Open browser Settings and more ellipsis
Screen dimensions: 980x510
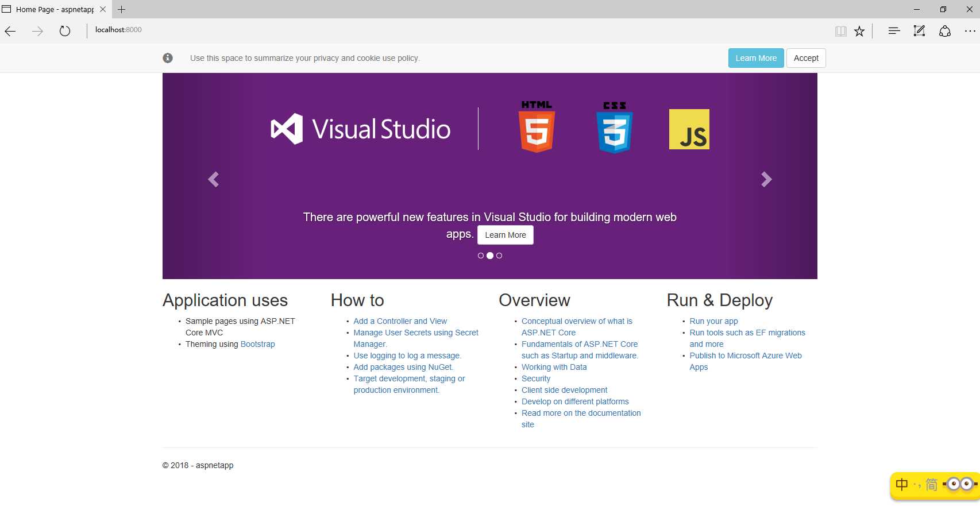tap(970, 31)
